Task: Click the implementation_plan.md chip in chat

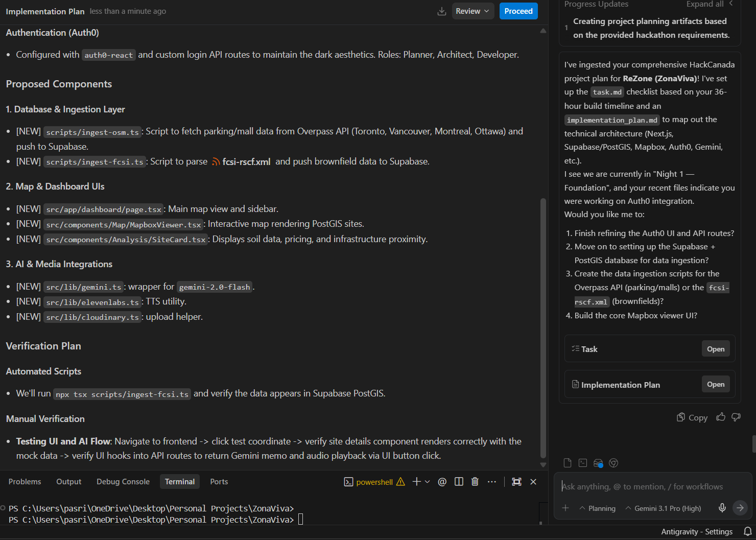Action: [x=612, y=120]
